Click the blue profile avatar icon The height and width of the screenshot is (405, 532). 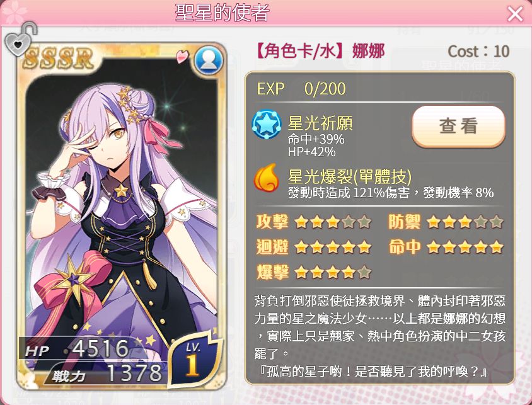(209, 60)
